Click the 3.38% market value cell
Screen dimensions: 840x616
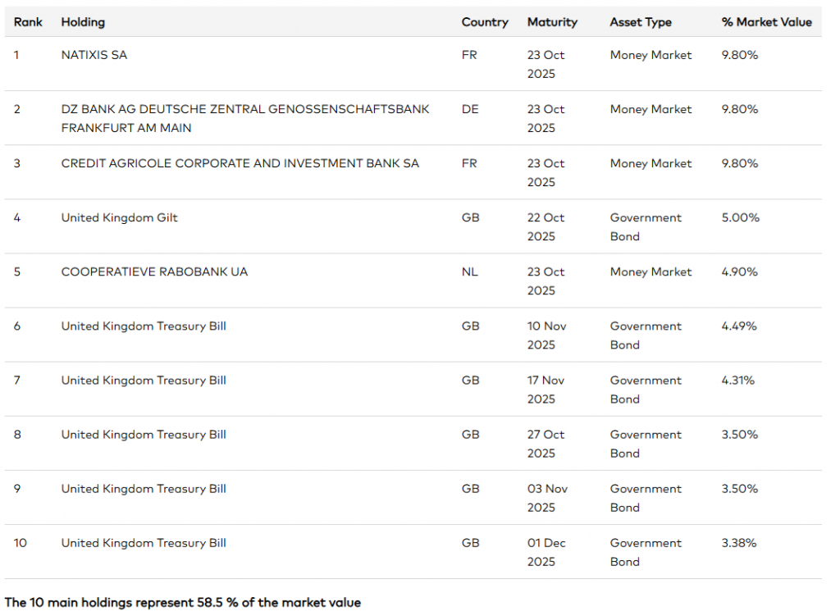739,542
